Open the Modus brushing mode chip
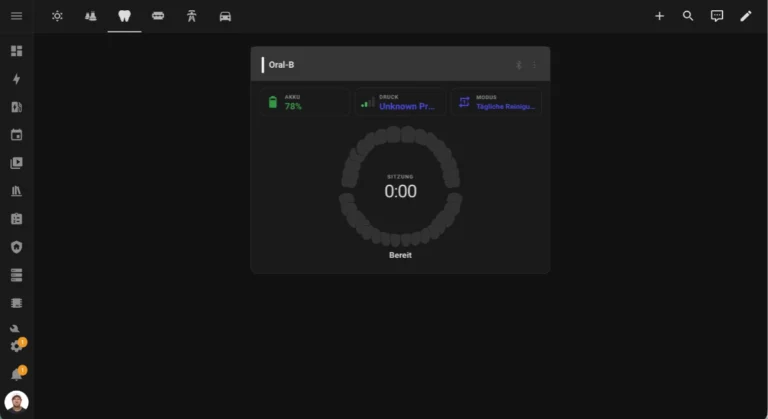 (x=497, y=102)
